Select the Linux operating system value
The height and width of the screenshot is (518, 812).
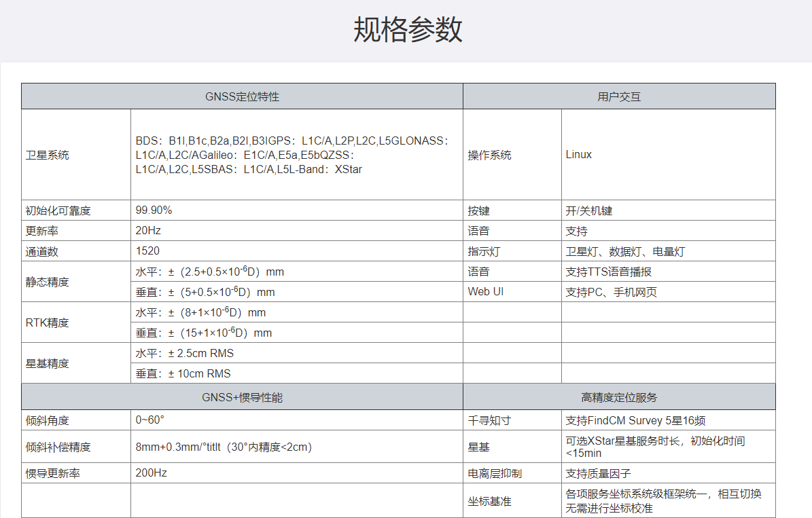pyautogui.click(x=579, y=155)
